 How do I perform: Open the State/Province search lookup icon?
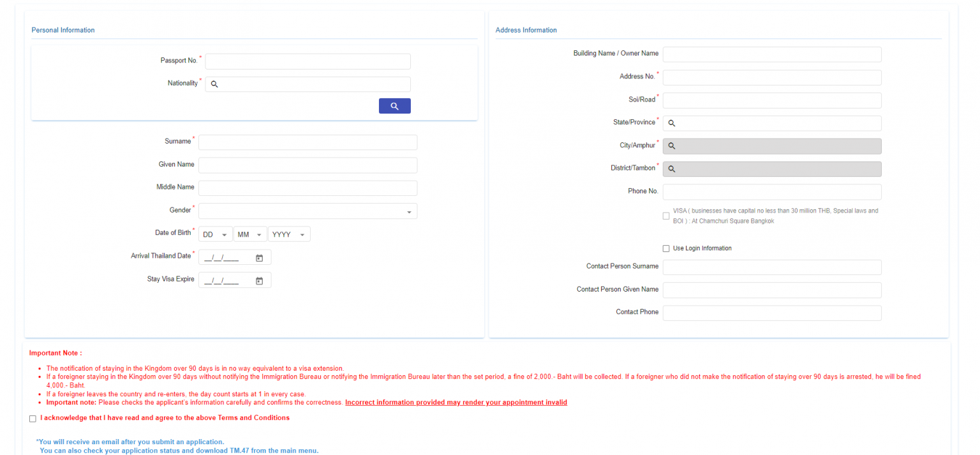pos(671,123)
